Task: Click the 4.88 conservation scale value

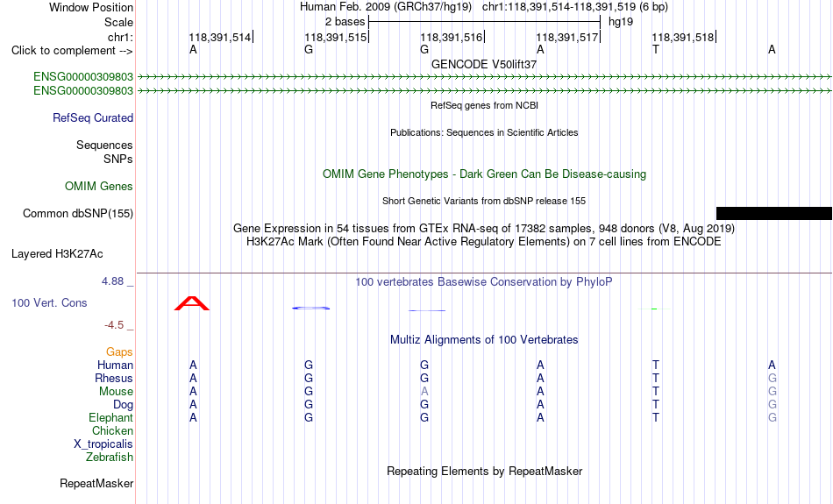Action: (x=112, y=281)
